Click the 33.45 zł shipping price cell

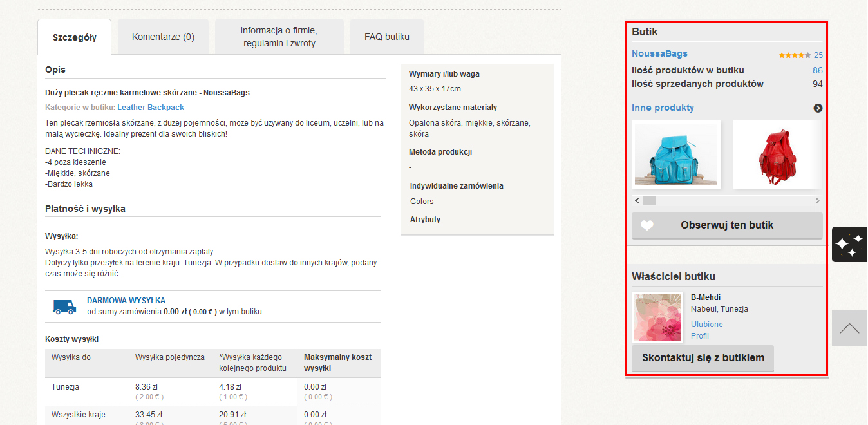point(149,415)
